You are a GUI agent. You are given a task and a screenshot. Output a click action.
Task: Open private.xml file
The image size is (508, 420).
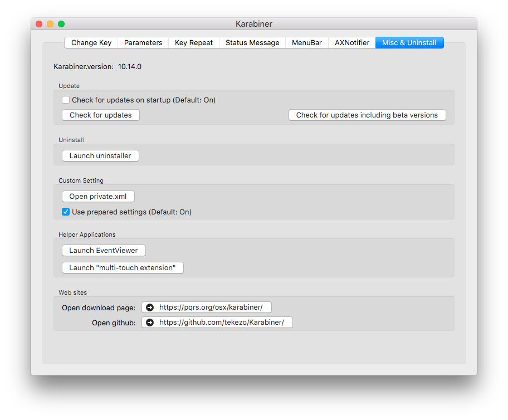(98, 197)
